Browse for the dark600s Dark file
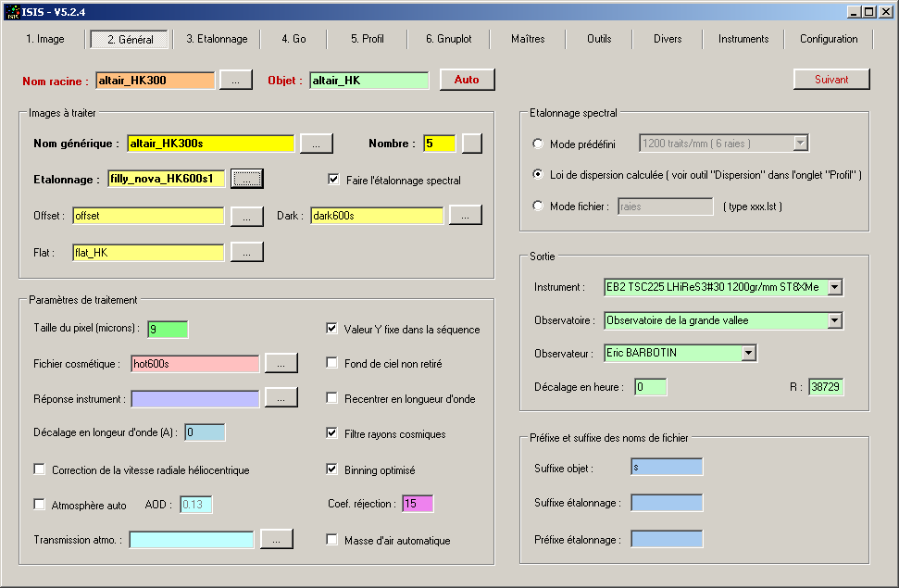The width and height of the screenshot is (899, 588). pos(466,214)
